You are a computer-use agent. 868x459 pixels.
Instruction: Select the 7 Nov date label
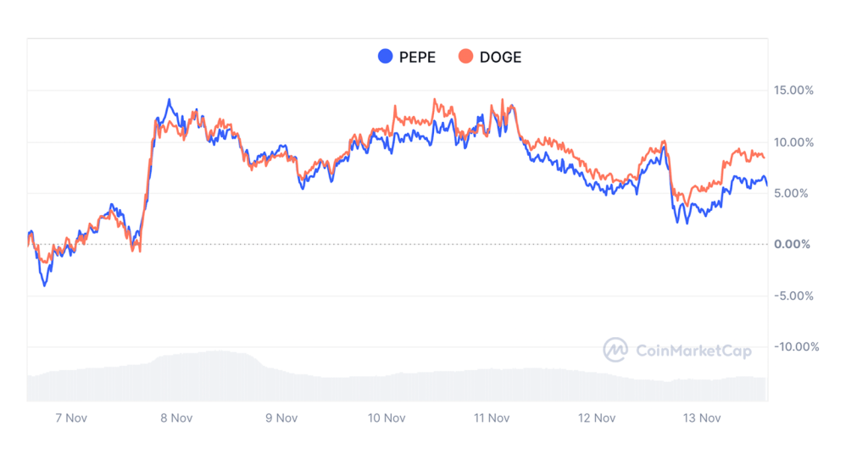click(70, 418)
